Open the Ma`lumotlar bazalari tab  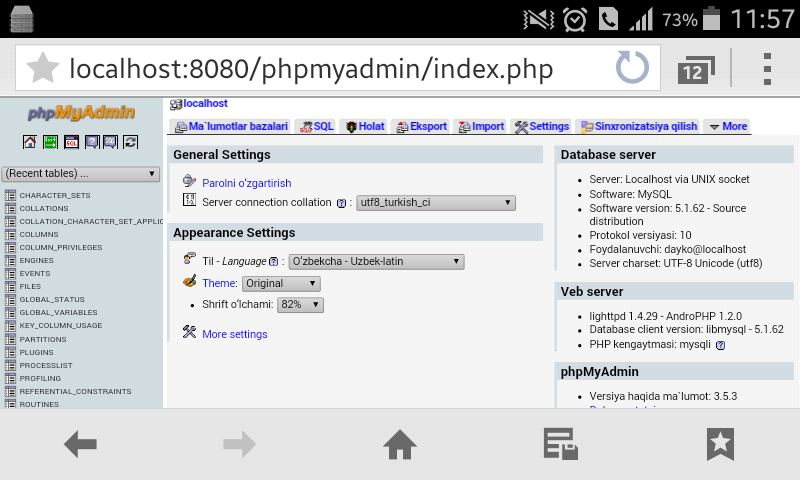(x=231, y=127)
